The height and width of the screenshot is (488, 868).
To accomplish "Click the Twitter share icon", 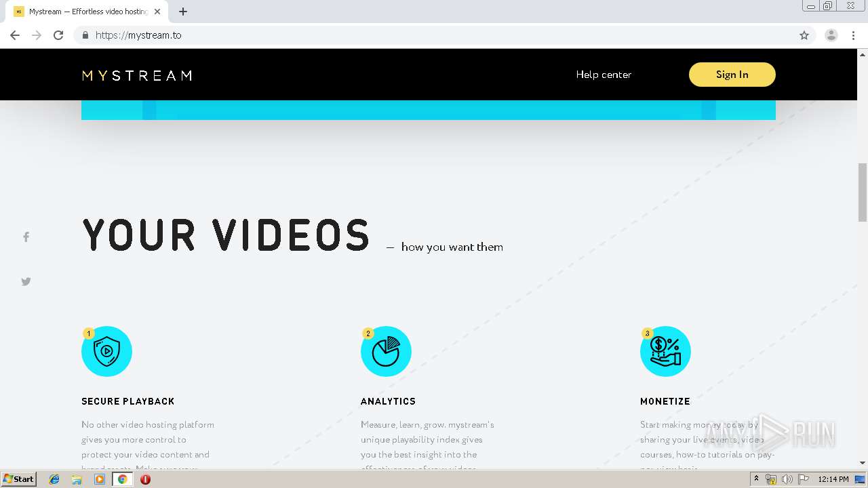I will click(26, 281).
